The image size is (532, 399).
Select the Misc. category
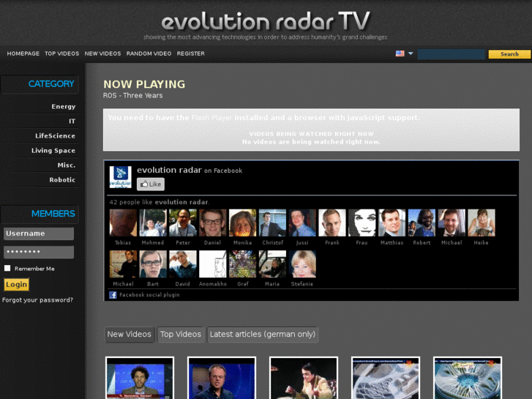pyautogui.click(x=67, y=165)
